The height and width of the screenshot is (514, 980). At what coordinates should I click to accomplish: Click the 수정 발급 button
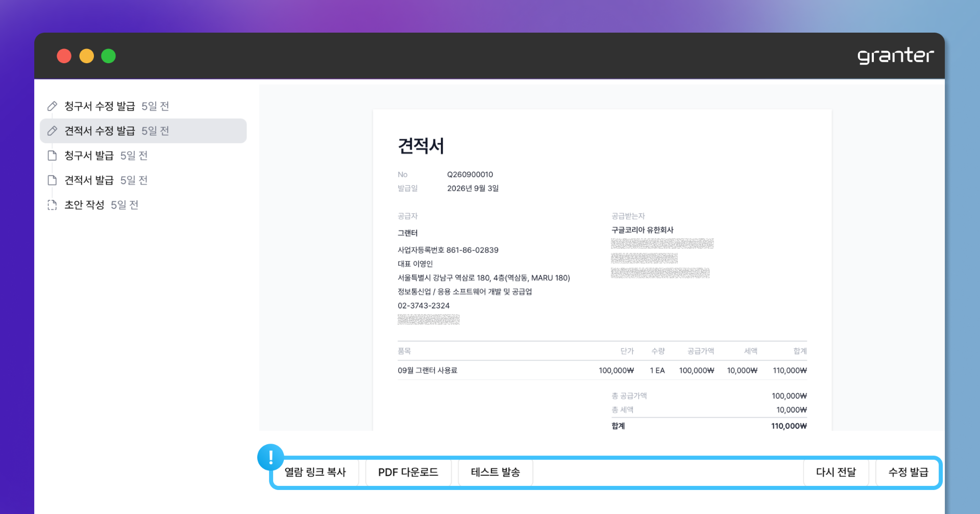click(909, 472)
